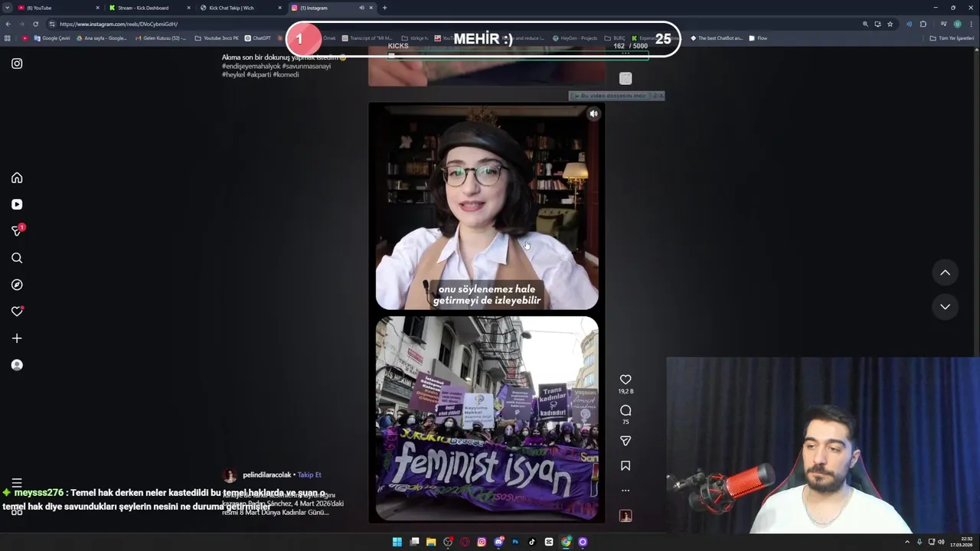Go to next reel with down arrow
980x551 pixels.
pos(945,306)
